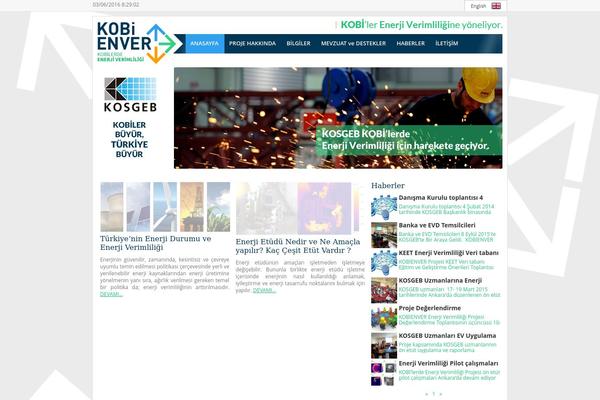
Task: Click Proje Değerlendirme news thumbnail
Action: click(384, 318)
